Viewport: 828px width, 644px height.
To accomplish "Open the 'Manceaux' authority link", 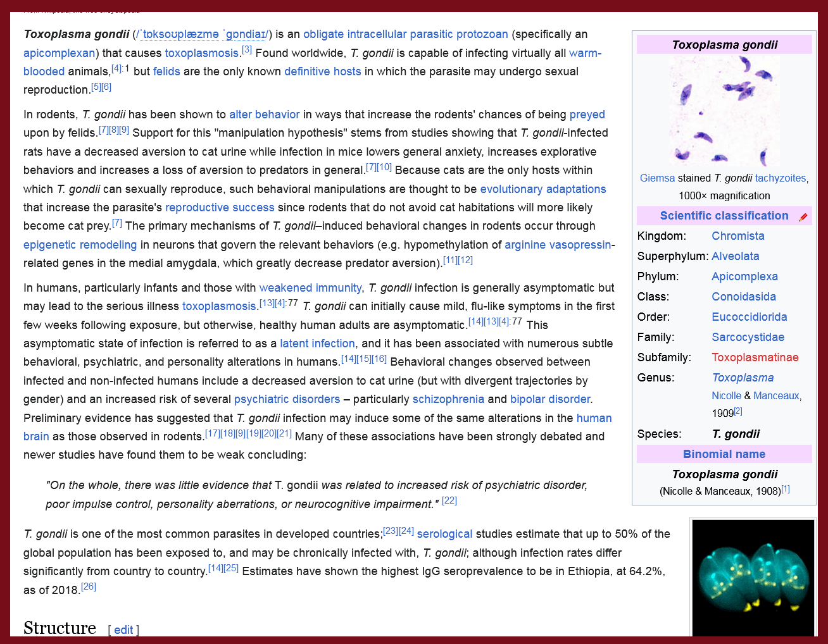I will [776, 395].
